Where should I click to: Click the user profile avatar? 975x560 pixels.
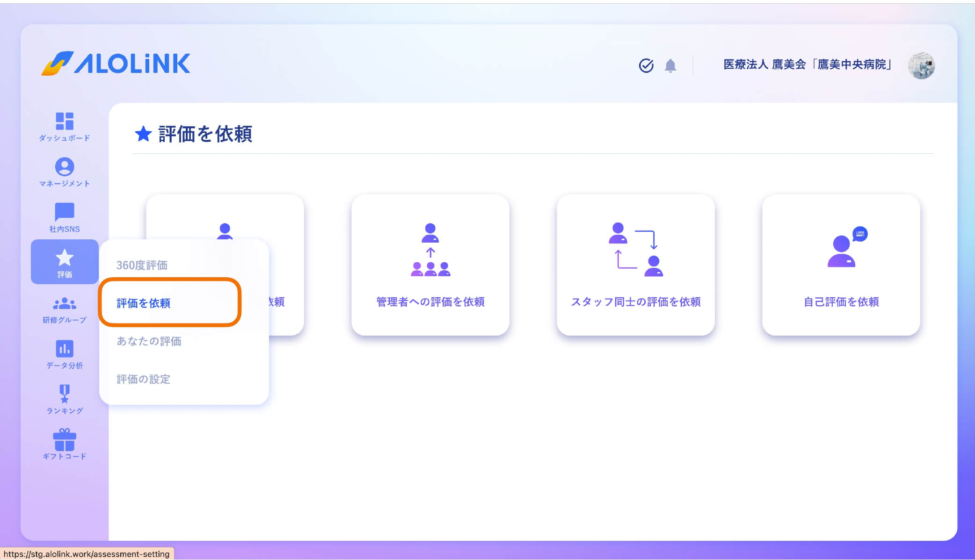[x=921, y=65]
